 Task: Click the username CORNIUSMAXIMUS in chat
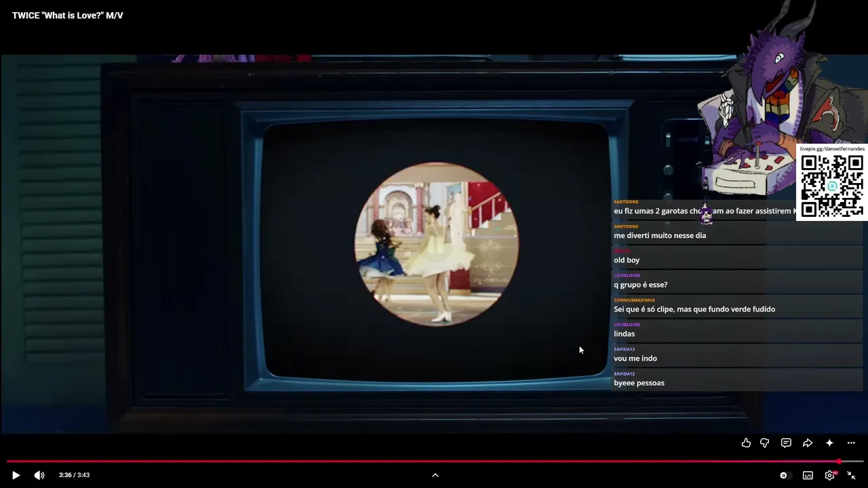pyautogui.click(x=634, y=300)
